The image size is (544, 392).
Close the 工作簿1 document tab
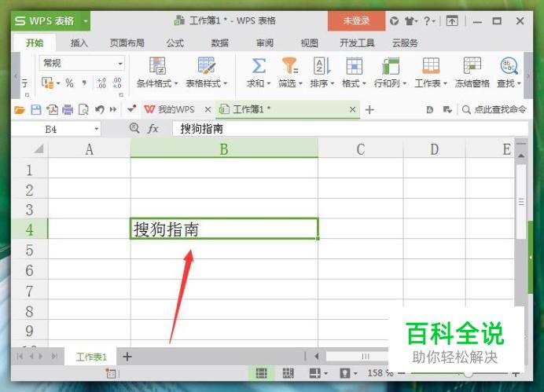(x=352, y=110)
